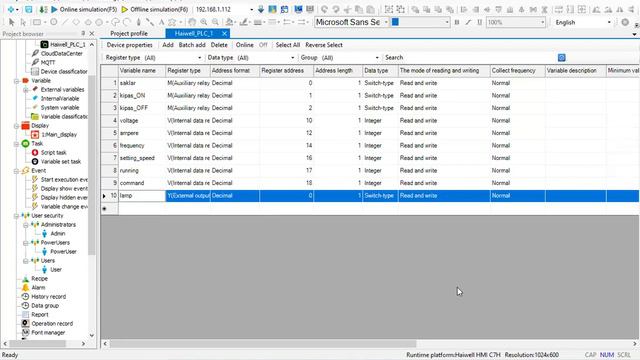Image resolution: width=640 pixels, height=360 pixels.
Task: Select the Rectangle drawing tool
Action: pos(37,22)
